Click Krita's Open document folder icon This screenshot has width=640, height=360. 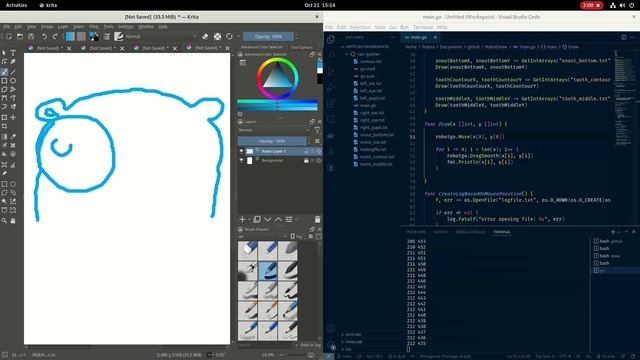click(20, 36)
